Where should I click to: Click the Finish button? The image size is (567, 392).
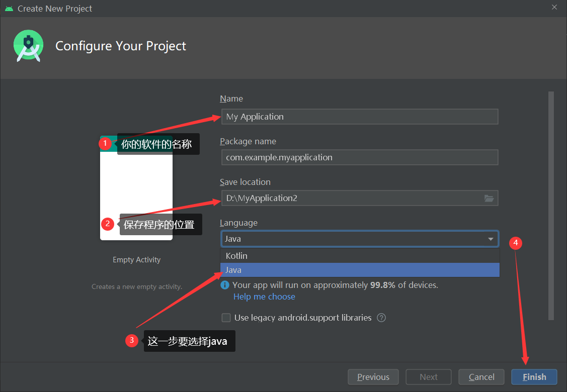534,377
